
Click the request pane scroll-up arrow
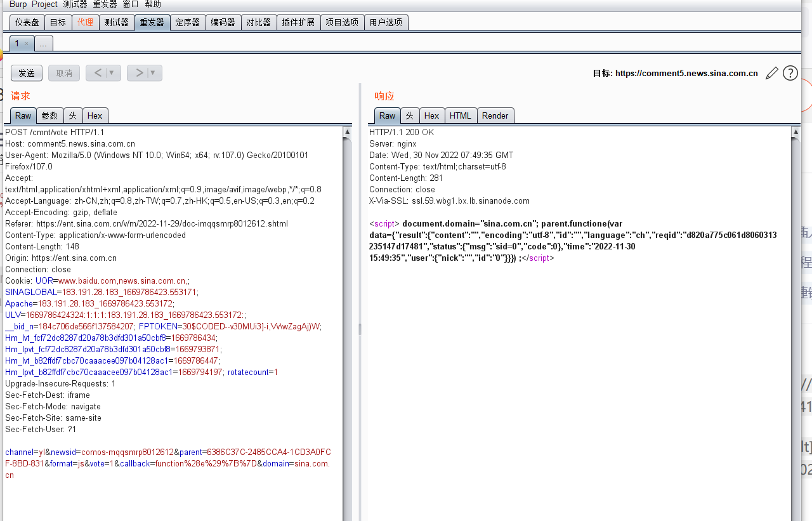pyautogui.click(x=347, y=132)
